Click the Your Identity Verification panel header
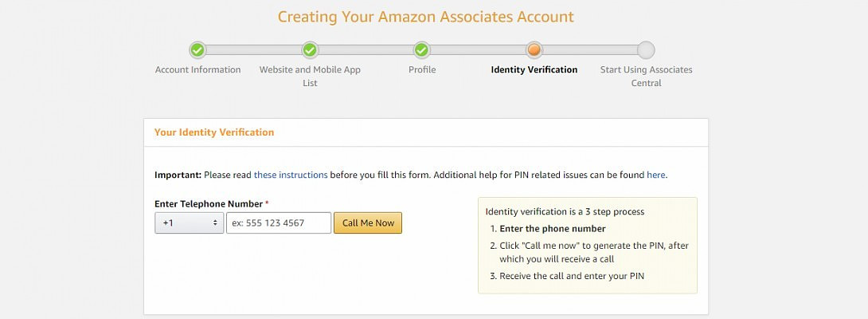The width and height of the screenshot is (868, 319). (x=214, y=132)
